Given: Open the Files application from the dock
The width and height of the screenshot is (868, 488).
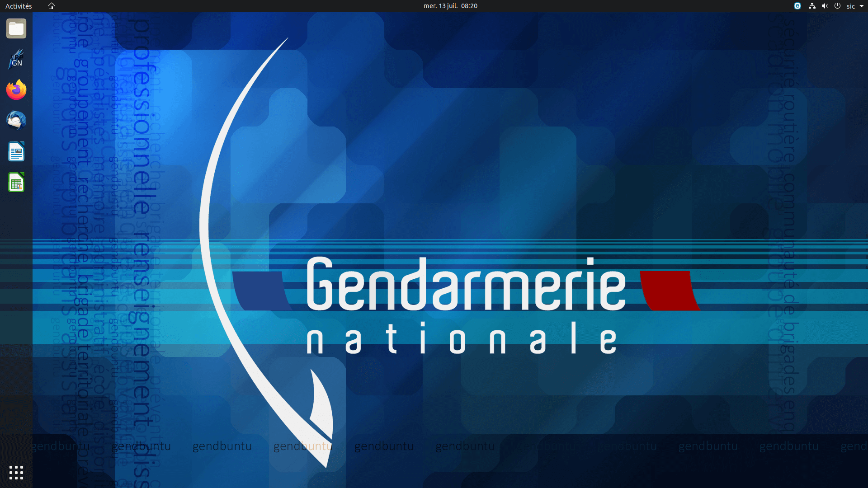Looking at the screenshot, I should [16, 28].
